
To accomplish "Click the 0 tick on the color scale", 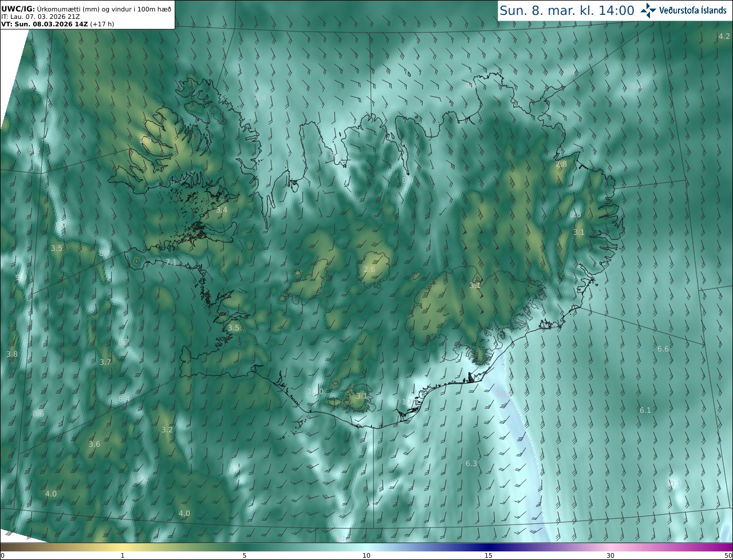I will (2, 555).
